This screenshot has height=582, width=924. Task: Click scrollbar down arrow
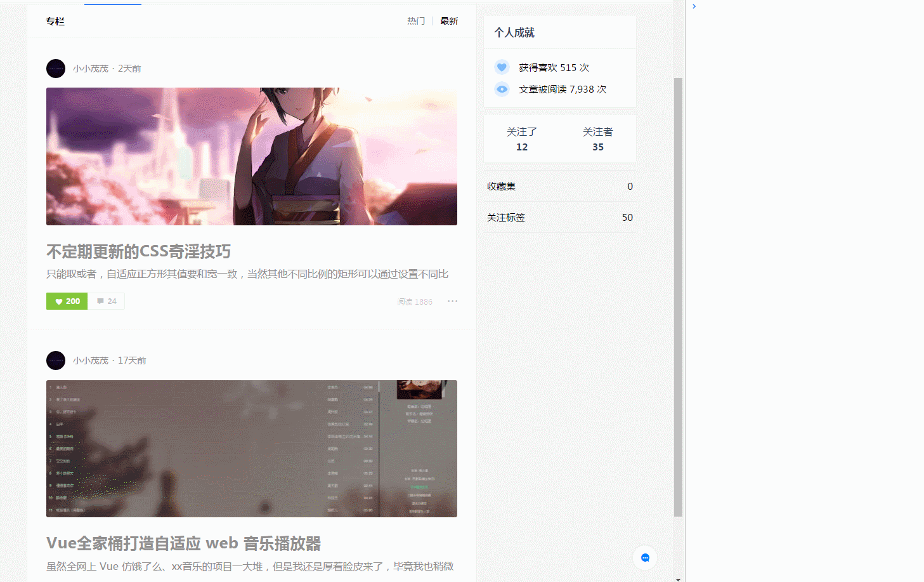pyautogui.click(x=678, y=579)
